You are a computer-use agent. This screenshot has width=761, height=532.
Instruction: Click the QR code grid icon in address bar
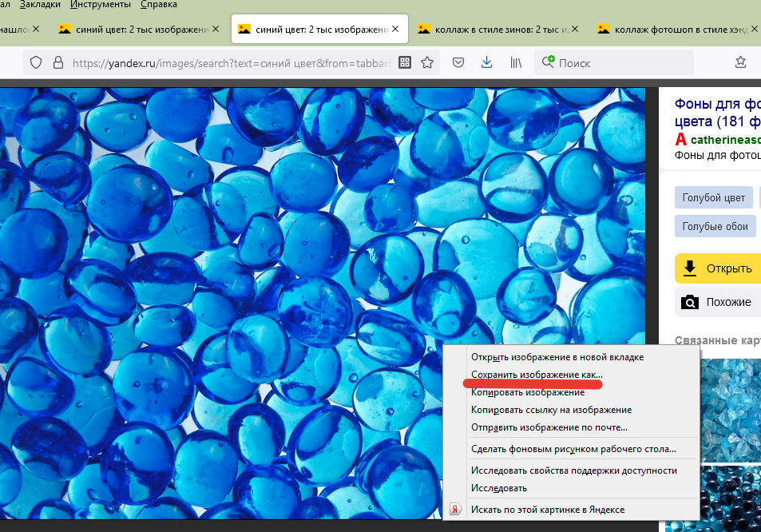pyautogui.click(x=405, y=62)
